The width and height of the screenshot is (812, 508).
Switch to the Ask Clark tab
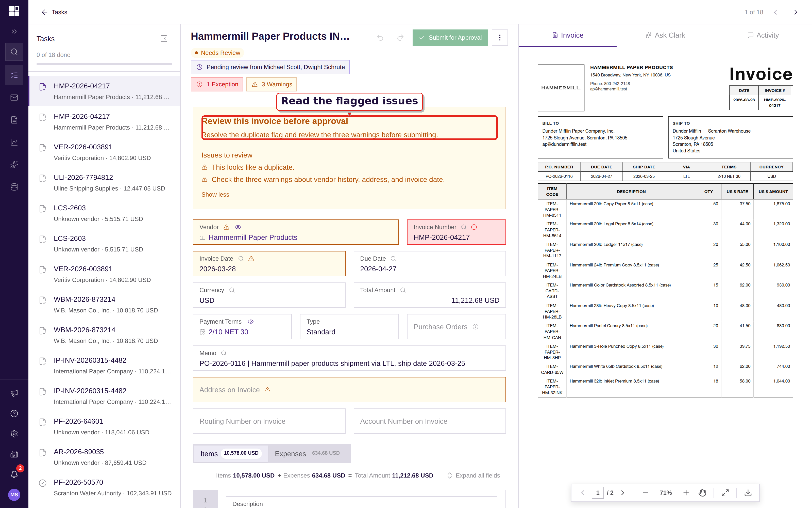point(665,35)
